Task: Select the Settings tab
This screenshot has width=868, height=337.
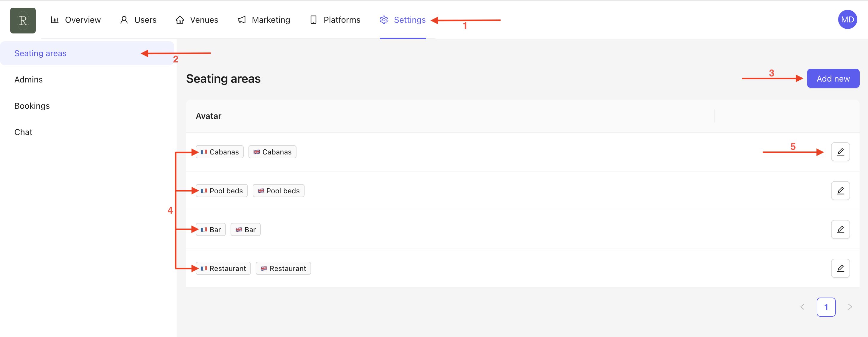Action: 403,20
